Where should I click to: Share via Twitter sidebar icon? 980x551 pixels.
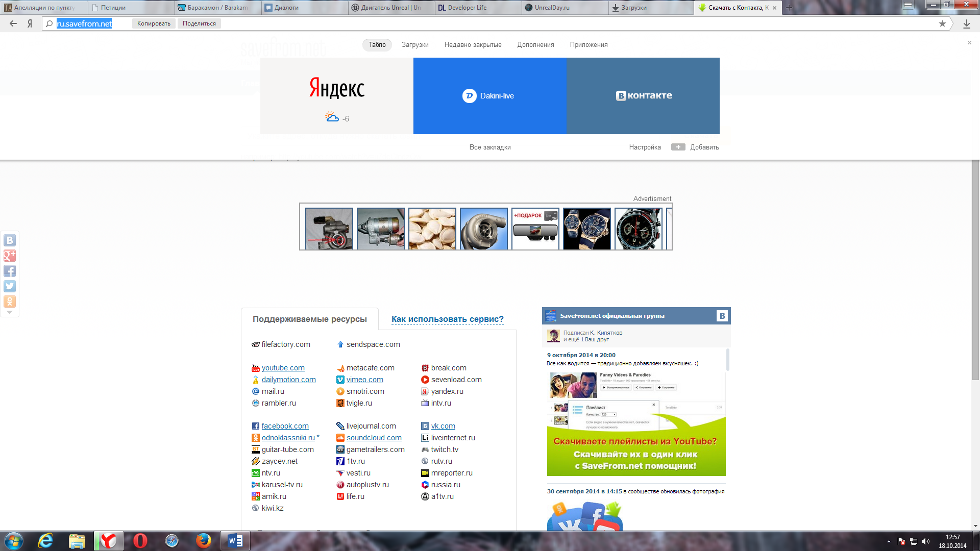(x=10, y=286)
